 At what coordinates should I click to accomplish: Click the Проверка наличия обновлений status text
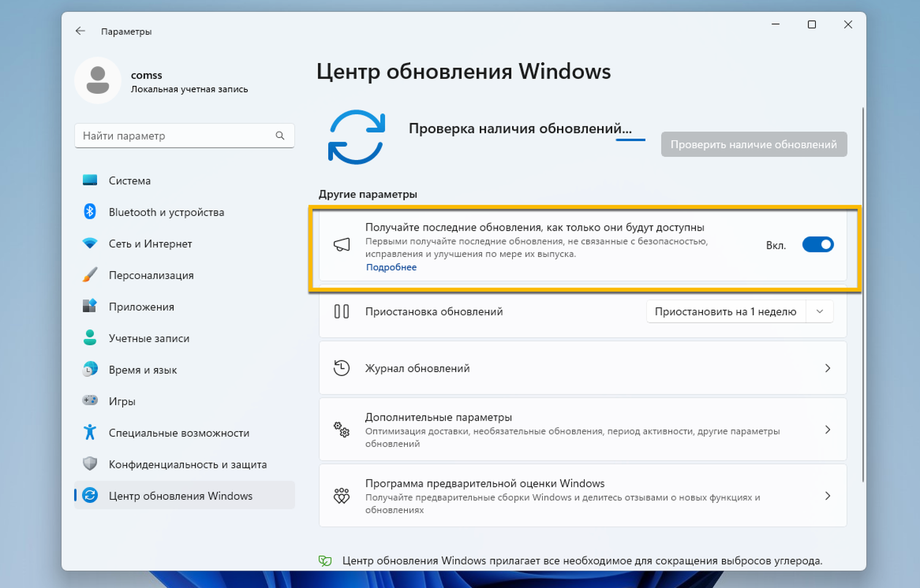520,128
